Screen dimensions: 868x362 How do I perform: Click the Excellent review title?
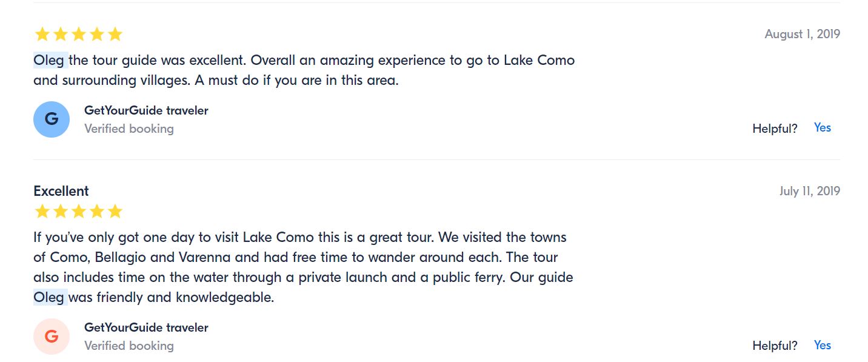point(61,191)
